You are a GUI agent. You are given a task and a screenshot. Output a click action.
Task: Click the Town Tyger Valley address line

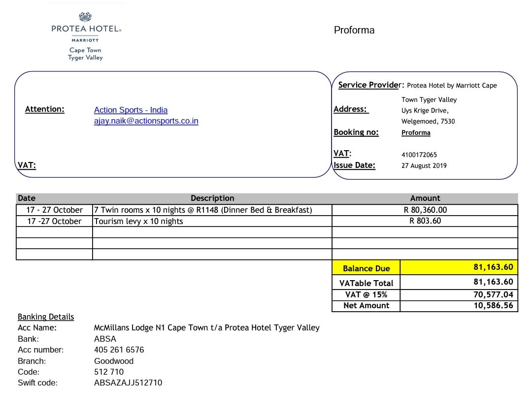point(429,99)
